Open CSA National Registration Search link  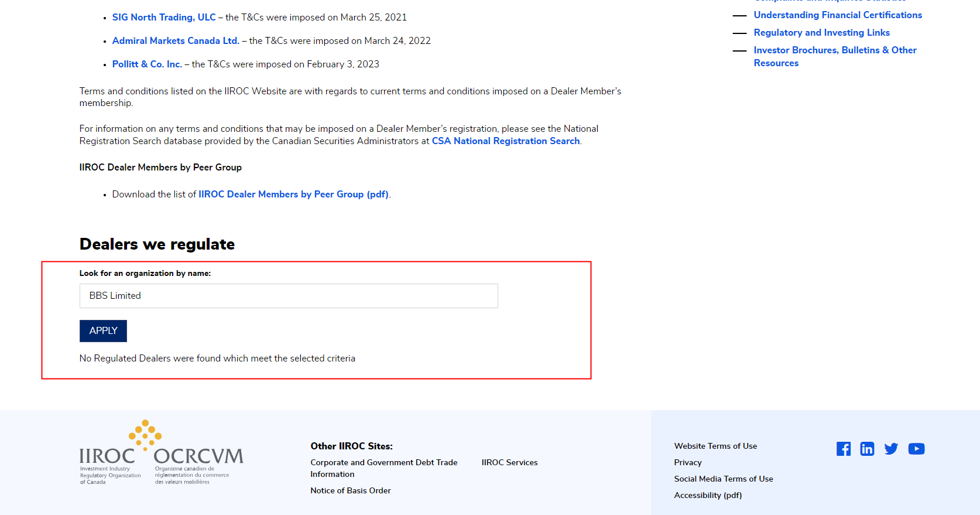coord(506,141)
